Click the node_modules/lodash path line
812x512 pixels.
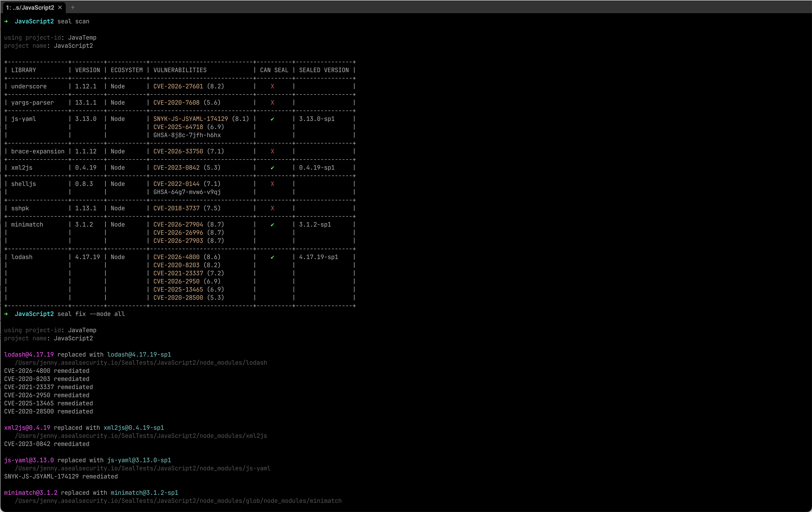(x=141, y=363)
